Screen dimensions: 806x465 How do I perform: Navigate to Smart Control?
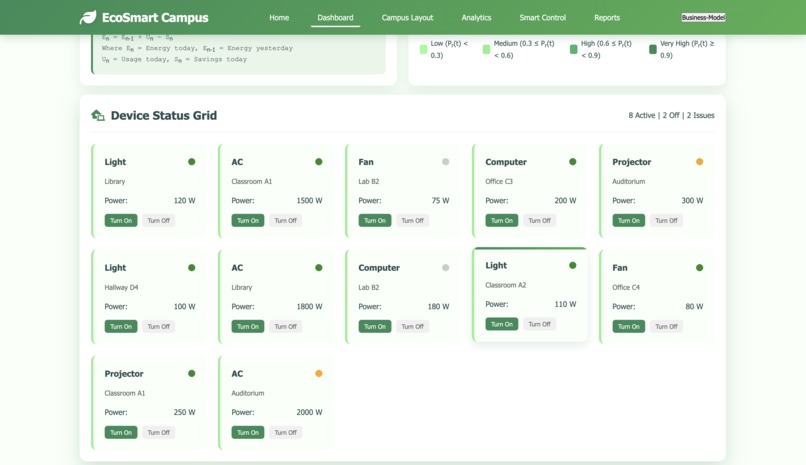pos(542,17)
